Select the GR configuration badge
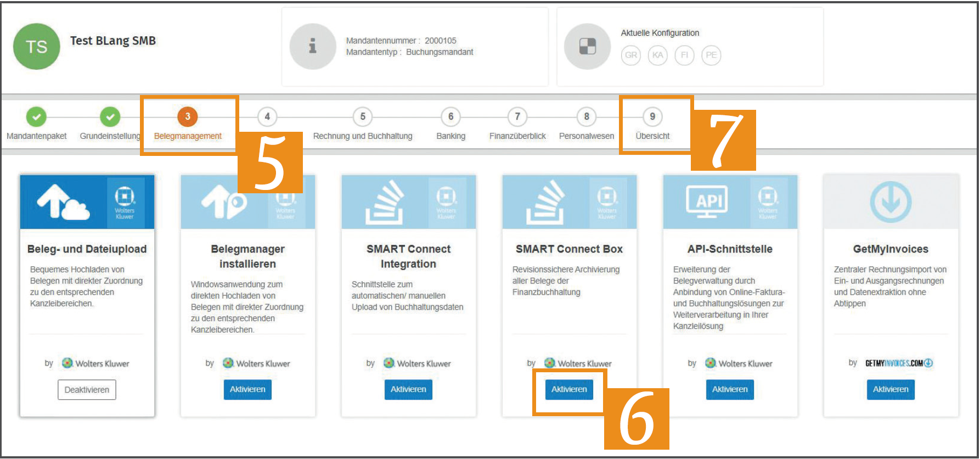980x459 pixels. 631,55
